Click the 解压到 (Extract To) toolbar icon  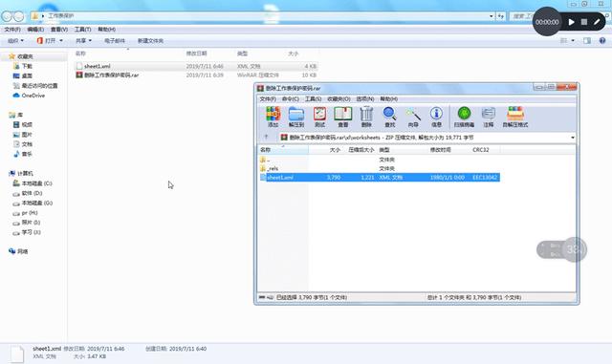[x=296, y=117]
